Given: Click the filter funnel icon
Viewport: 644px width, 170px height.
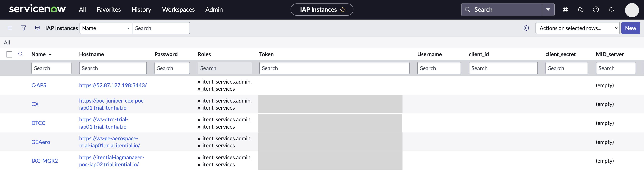Looking at the screenshot, I should tap(24, 28).
